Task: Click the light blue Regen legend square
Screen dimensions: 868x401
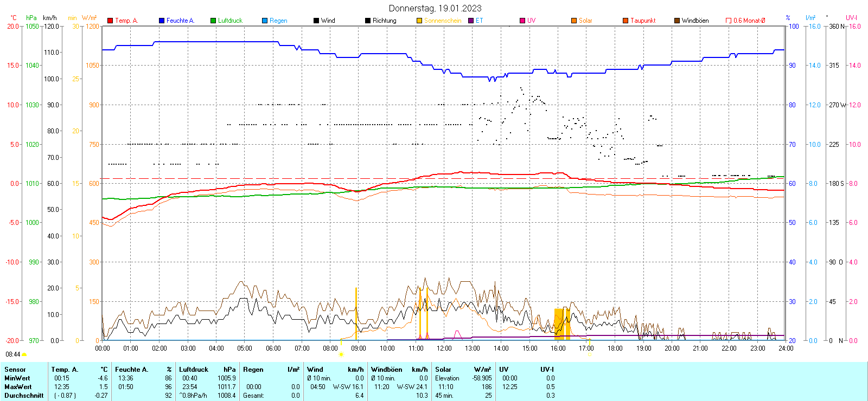Action: [265, 21]
